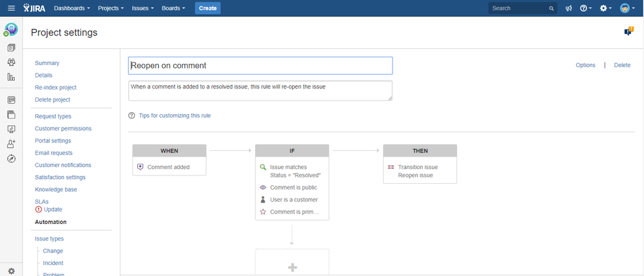The image size is (644, 276).
Task: Open Tips for customizing this rule
Action: 175,115
